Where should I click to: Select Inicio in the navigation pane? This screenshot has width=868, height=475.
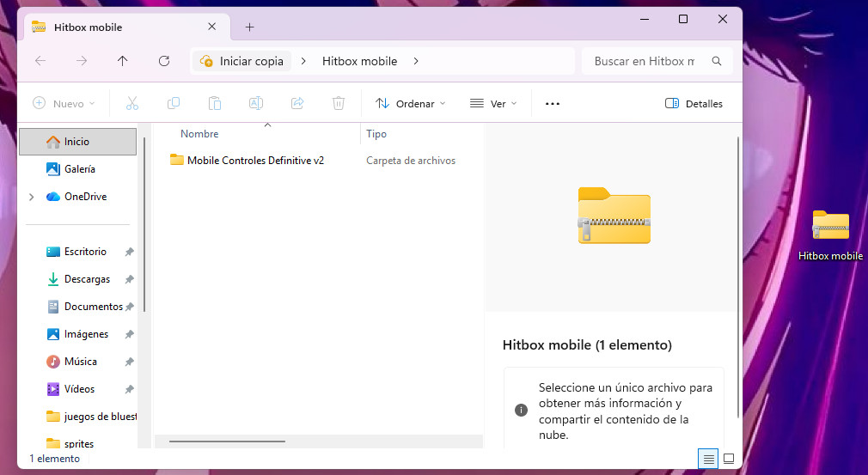tap(77, 142)
